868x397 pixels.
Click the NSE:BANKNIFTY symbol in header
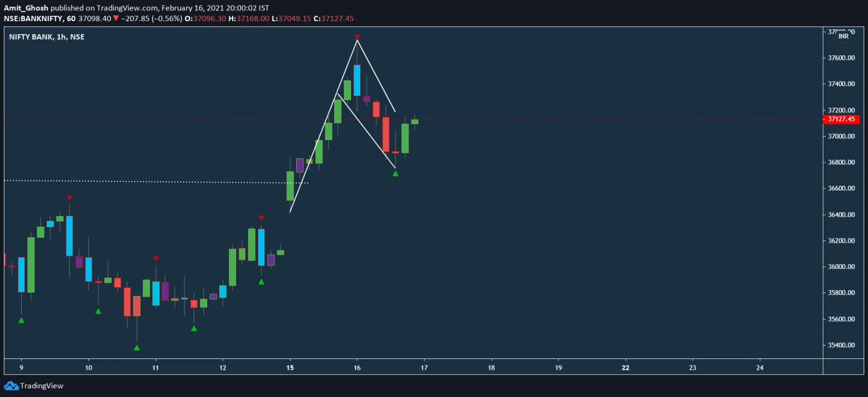click(34, 18)
